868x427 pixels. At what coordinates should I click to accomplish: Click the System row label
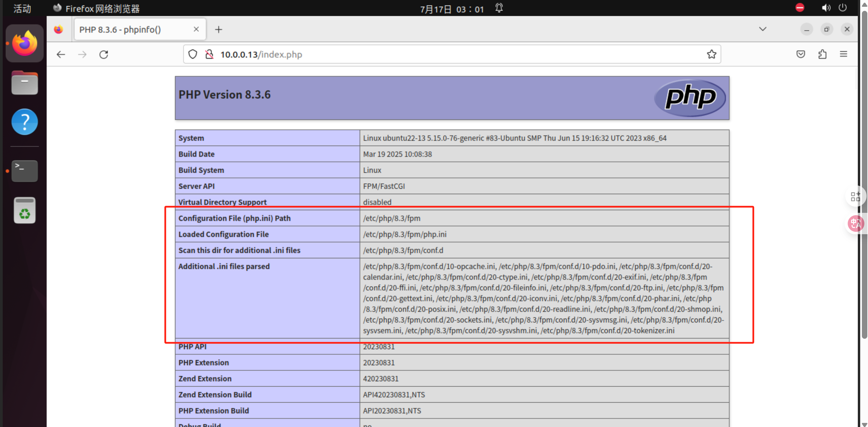(x=191, y=138)
